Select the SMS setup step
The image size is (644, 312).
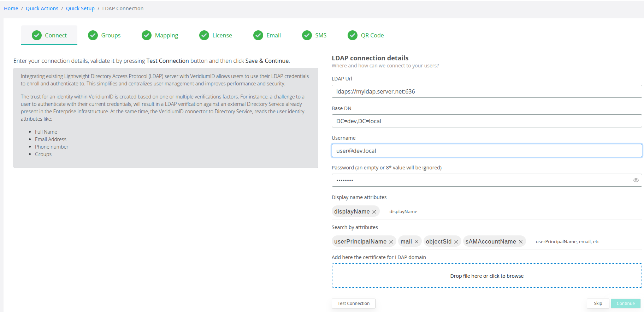click(x=314, y=35)
